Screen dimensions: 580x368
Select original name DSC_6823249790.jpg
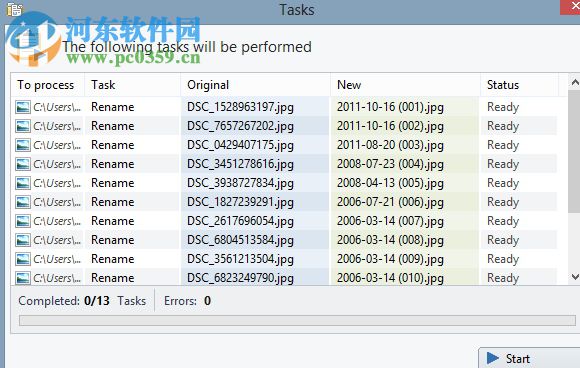(x=240, y=278)
